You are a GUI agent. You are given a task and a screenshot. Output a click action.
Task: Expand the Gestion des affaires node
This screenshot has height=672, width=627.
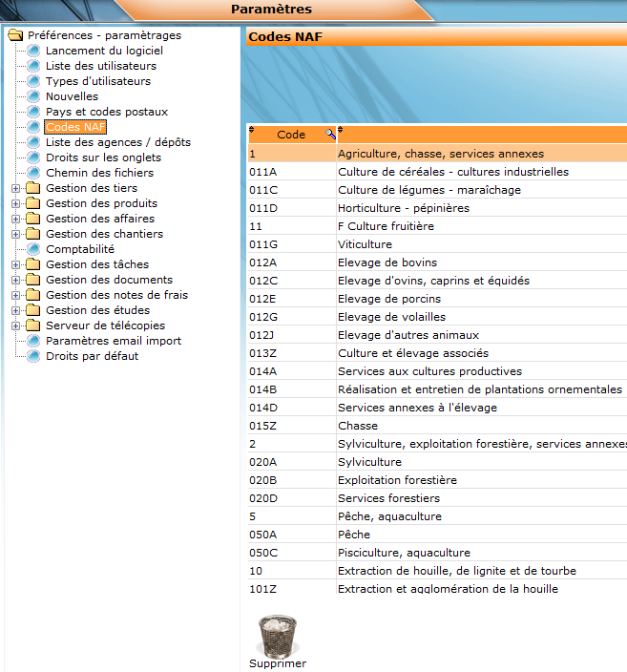[x=16, y=219]
